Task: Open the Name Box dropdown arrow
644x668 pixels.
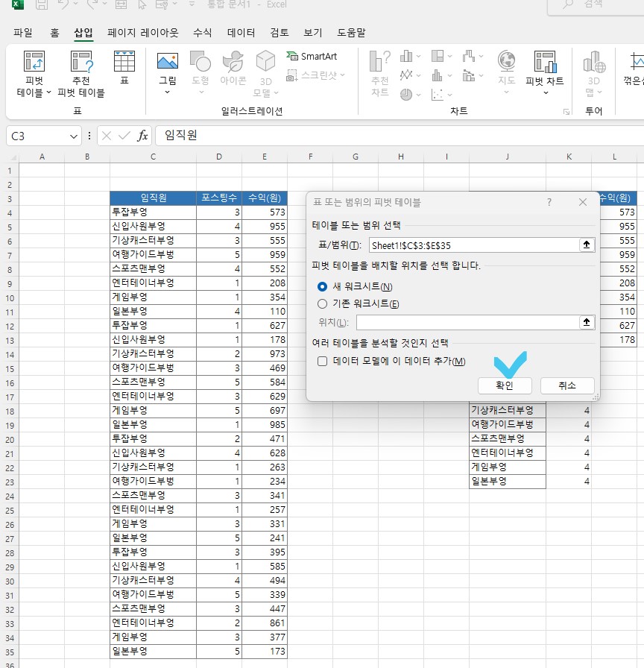Action: 74,136
